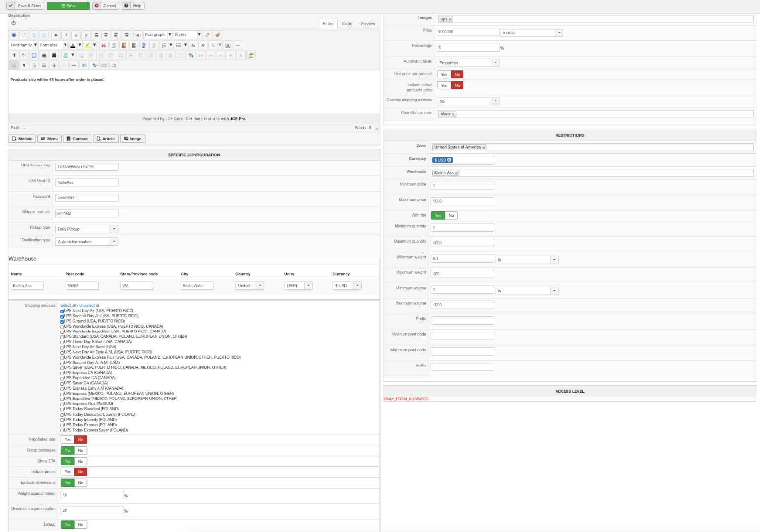The image size is (760, 532).
Task: Remove United States of America zone tag
Action: pyautogui.click(x=484, y=147)
